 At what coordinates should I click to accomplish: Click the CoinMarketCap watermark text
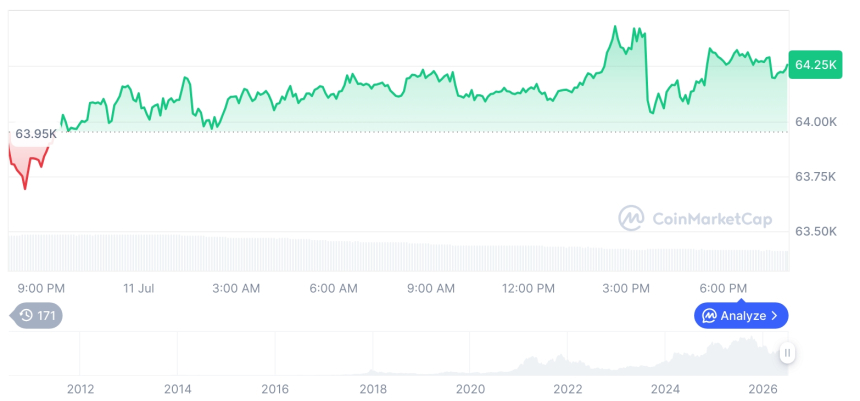(x=712, y=219)
